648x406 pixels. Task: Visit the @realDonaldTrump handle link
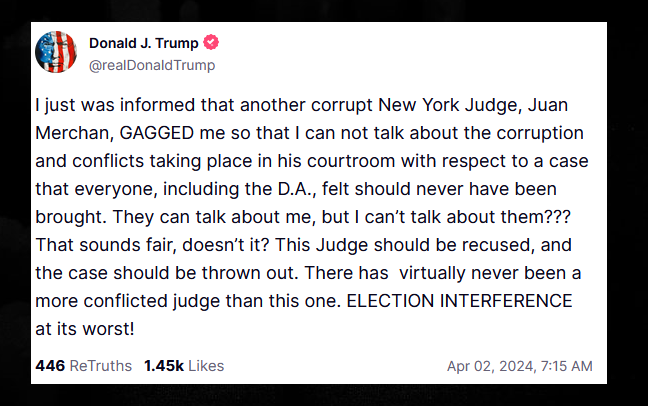tap(152, 65)
